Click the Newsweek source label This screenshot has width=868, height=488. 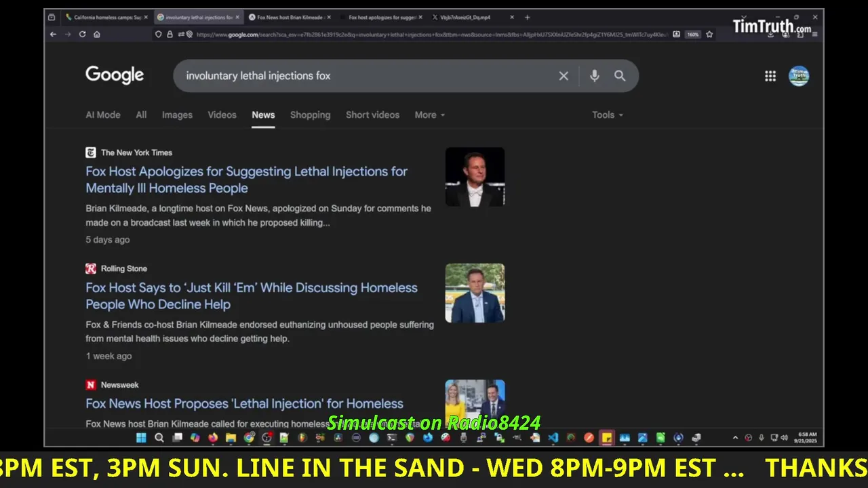(119, 384)
